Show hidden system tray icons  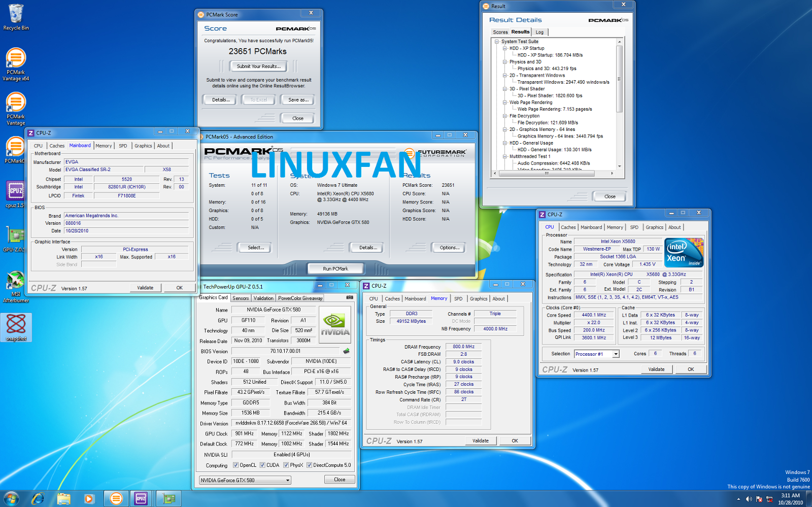coord(739,499)
